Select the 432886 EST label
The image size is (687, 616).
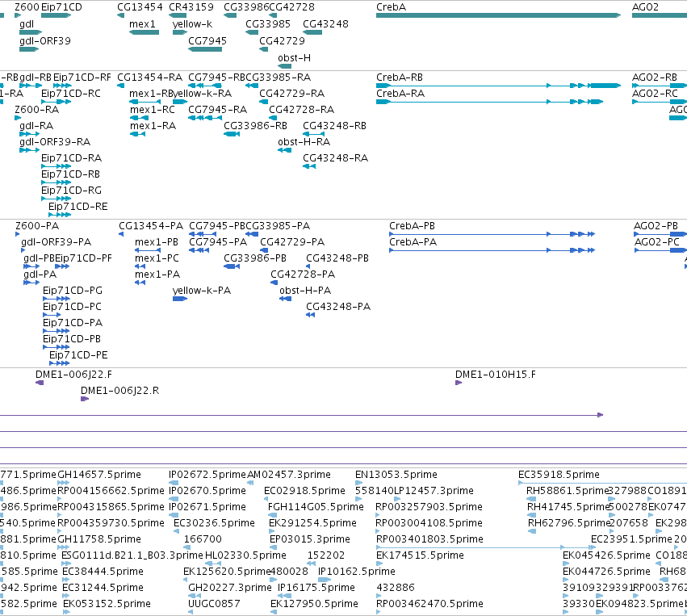396,588
